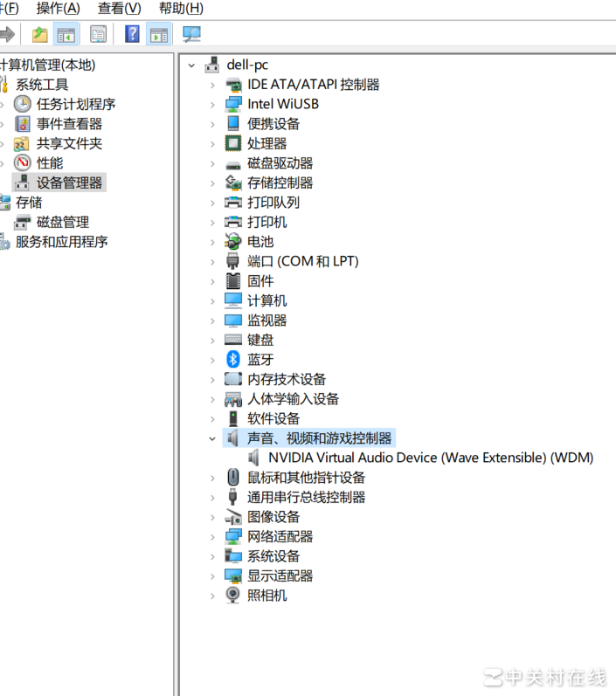Click the up one level folder icon
Screen dimensions: 616x696
(x=40, y=34)
